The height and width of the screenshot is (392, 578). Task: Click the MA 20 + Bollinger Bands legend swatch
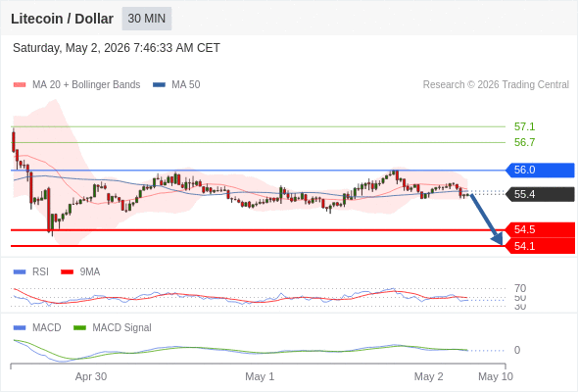pyautogui.click(x=20, y=85)
